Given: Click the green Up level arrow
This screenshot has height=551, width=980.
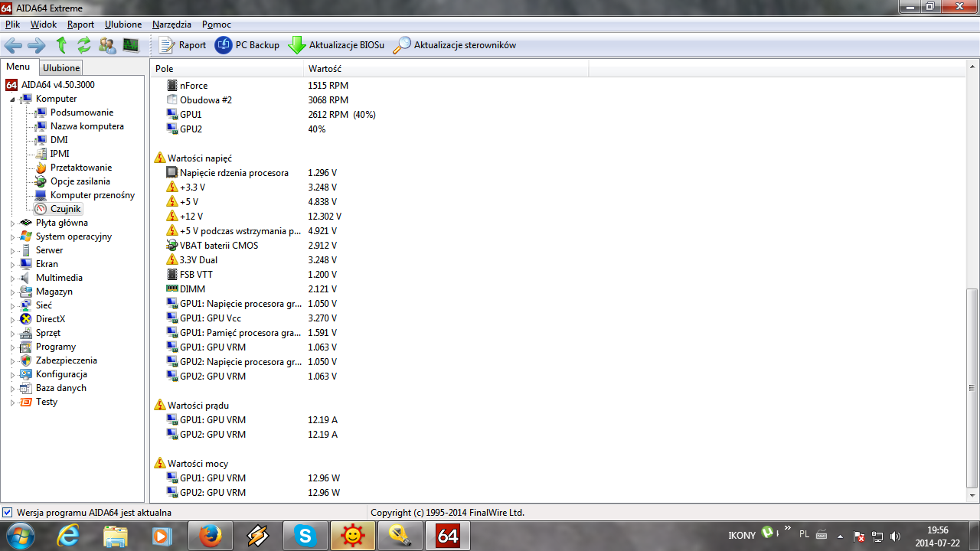Looking at the screenshot, I should pos(61,45).
